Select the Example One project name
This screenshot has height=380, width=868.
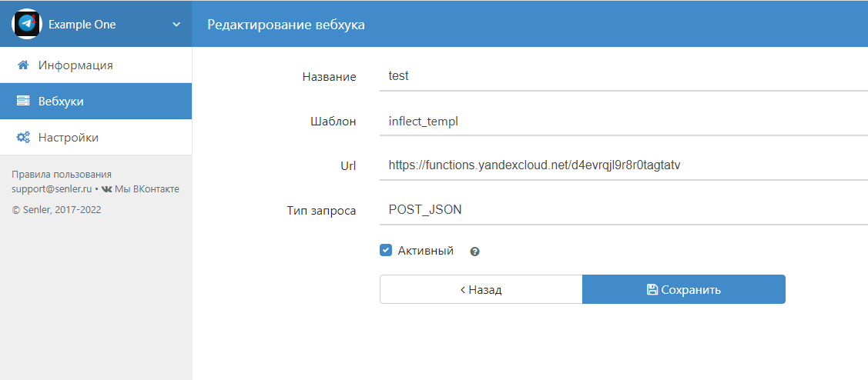(x=82, y=25)
